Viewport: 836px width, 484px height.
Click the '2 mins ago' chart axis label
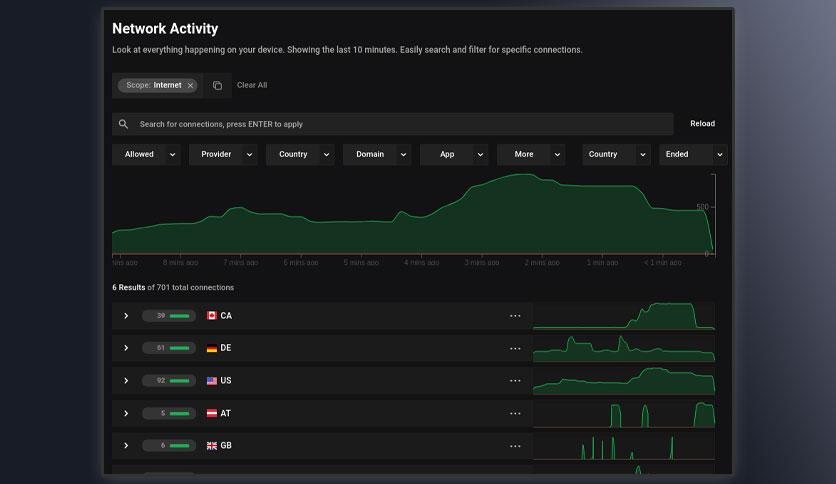point(542,262)
